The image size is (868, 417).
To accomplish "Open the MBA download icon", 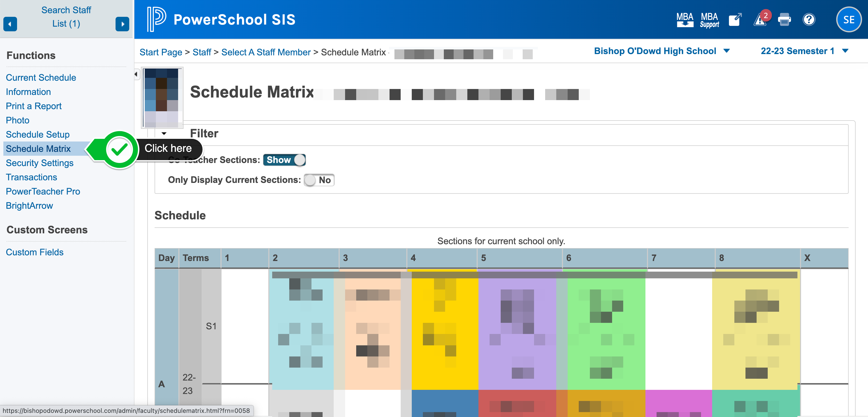I will click(x=685, y=20).
